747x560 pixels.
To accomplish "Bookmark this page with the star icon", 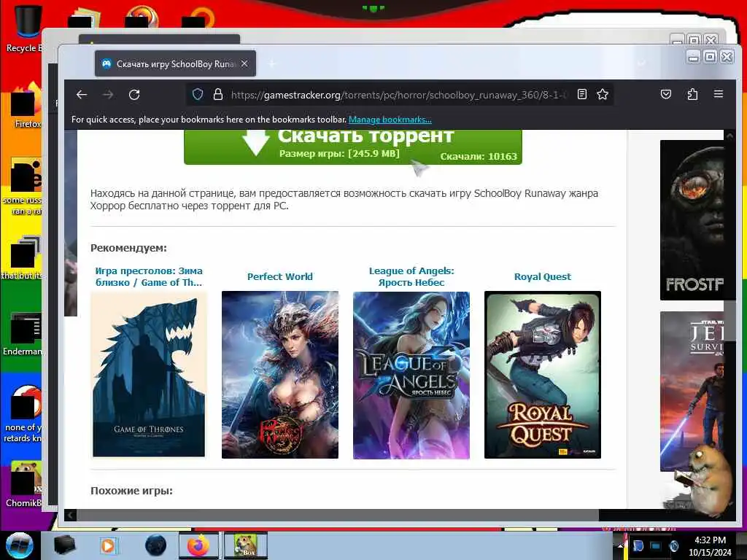I will pyautogui.click(x=603, y=94).
